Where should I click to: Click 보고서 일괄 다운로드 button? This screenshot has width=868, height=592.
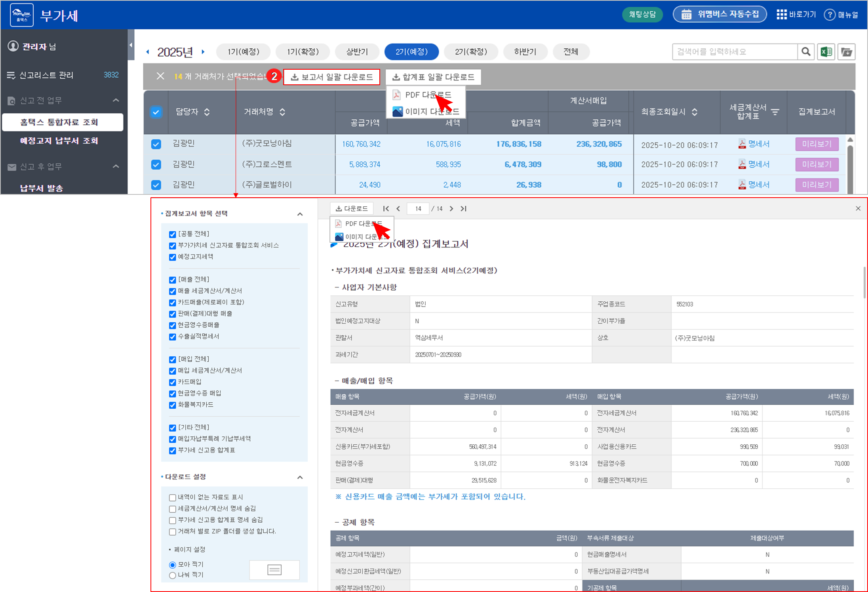[x=331, y=77]
